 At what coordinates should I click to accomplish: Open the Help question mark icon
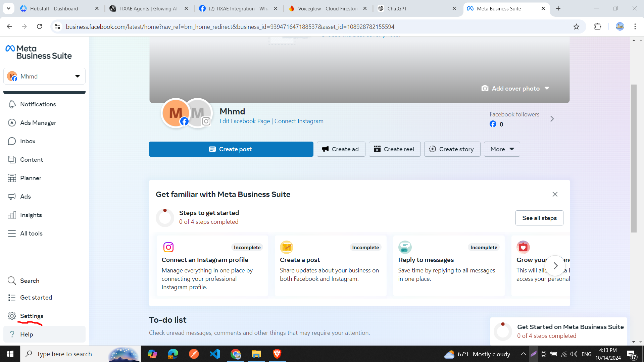point(12,334)
